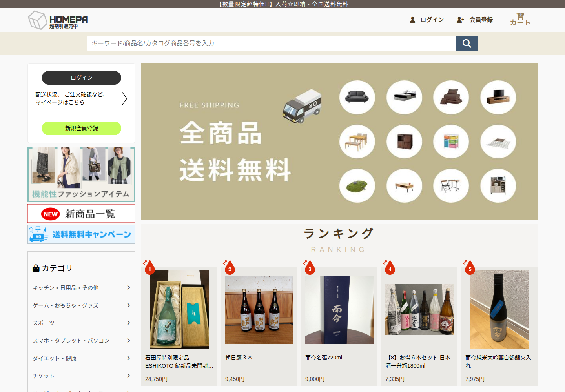Click the 24,750円 price text
The width and height of the screenshot is (565, 392).
156,379
